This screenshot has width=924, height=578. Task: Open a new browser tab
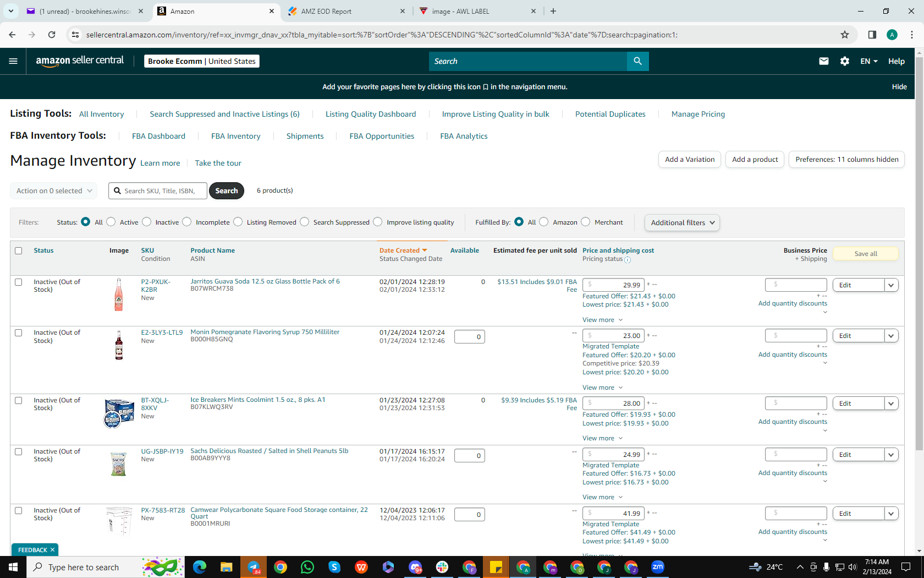tap(553, 11)
